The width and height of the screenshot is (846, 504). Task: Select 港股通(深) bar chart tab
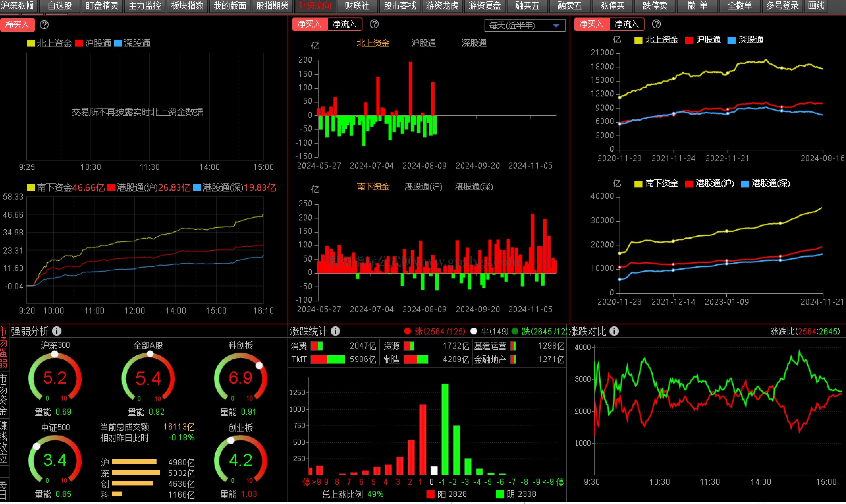pos(474,186)
